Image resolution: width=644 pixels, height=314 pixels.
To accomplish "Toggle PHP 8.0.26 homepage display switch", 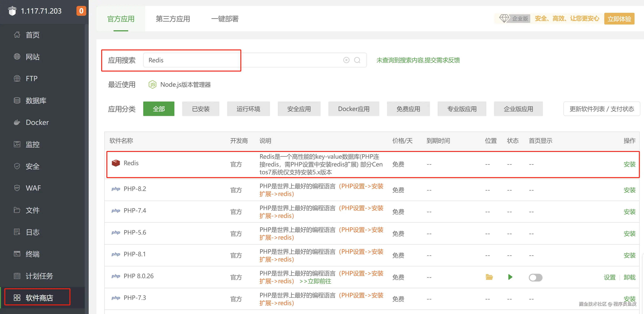I will 535,277.
